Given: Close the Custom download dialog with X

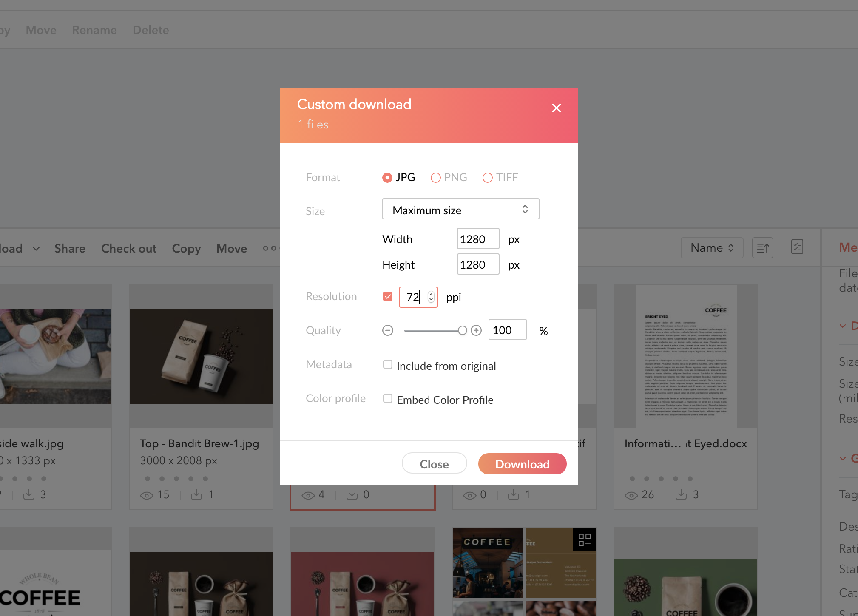Looking at the screenshot, I should [x=556, y=108].
